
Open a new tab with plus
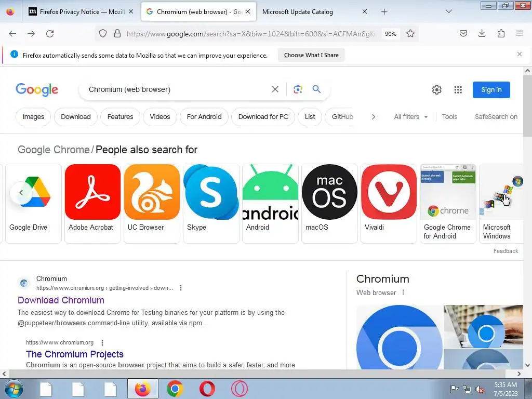coord(384,12)
